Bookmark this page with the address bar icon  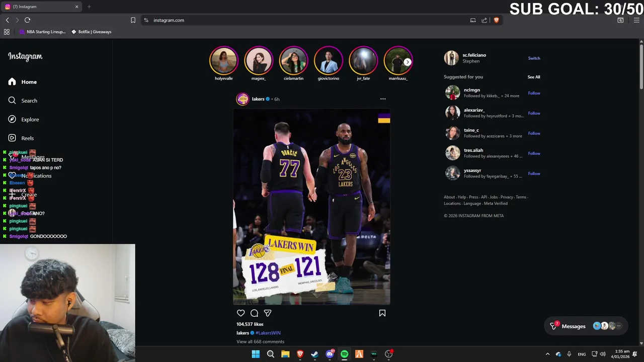(x=133, y=20)
